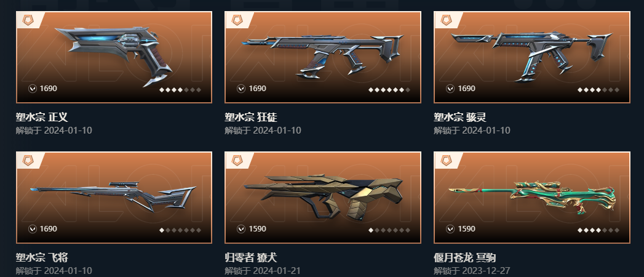Click the VP currency icon beside 1690 on 正义 card

coord(33,89)
